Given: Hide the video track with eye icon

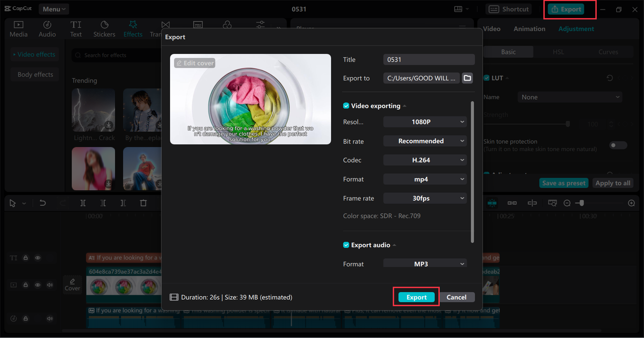Looking at the screenshot, I should tap(38, 285).
